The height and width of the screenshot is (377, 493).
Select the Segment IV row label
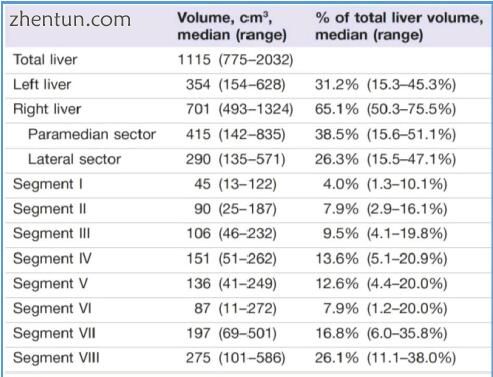click(x=52, y=259)
